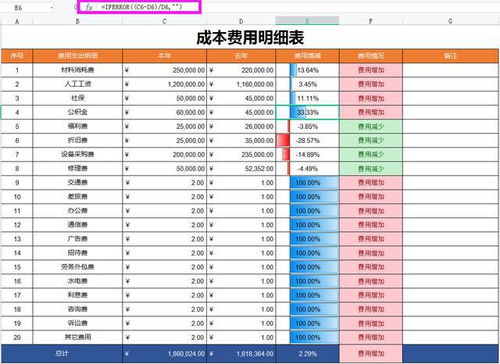The width and height of the screenshot is (500, 364).
Task: Select the -4.49% cell
Action: pos(307,168)
